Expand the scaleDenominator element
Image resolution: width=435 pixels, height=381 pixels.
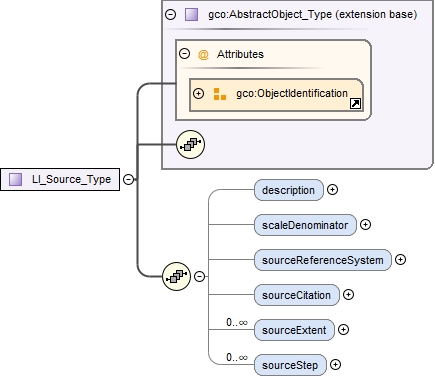click(x=365, y=225)
